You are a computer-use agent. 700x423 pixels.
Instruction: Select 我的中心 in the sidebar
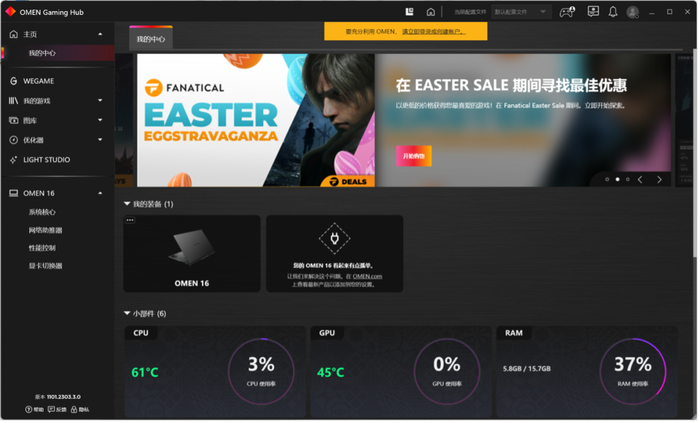(x=57, y=53)
